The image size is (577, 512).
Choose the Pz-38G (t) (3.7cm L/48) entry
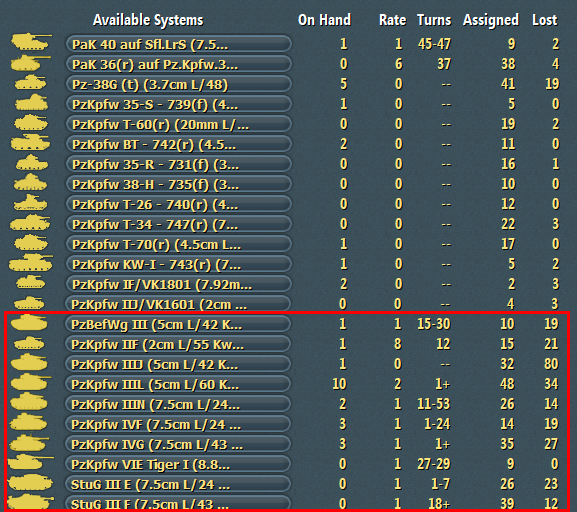[178, 84]
